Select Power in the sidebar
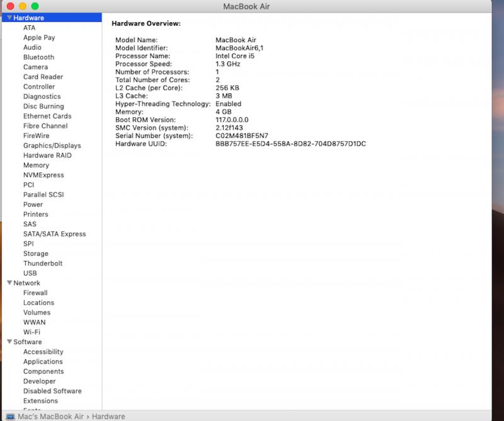504x421 pixels. [x=33, y=205]
